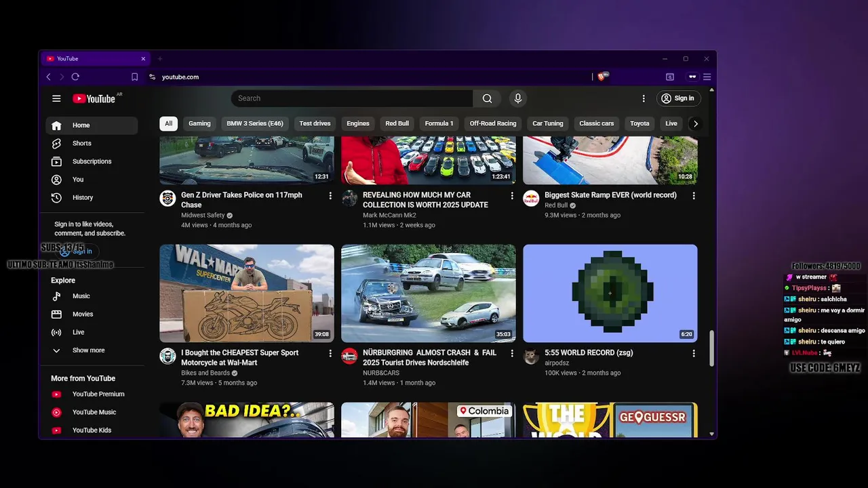Click the page vertical scrollbar thumb

[x=711, y=349]
